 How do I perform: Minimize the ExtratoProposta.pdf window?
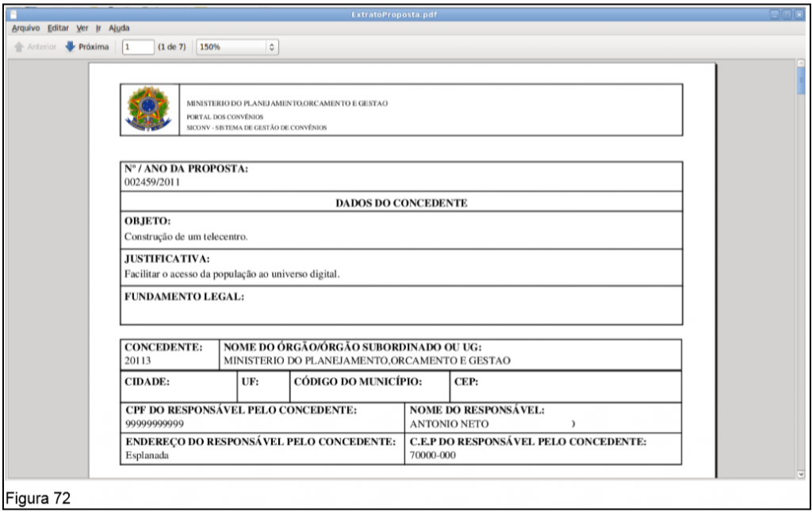775,15
